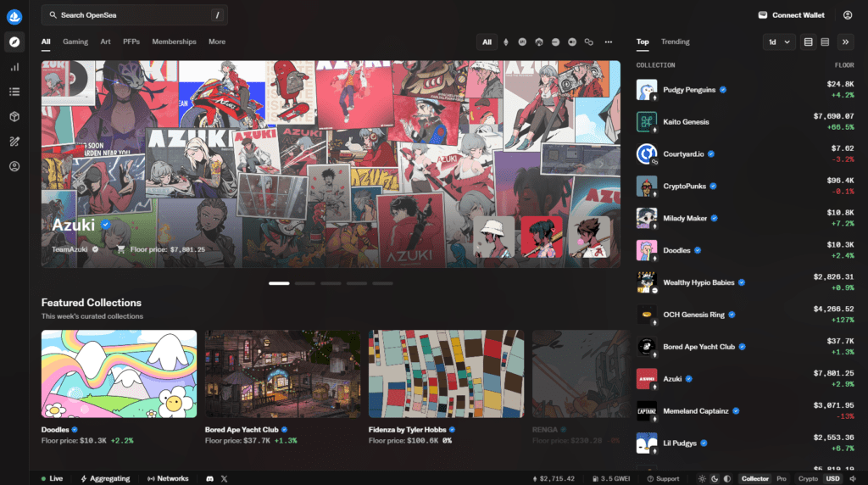Go to the last carousel slide indicator

click(382, 283)
